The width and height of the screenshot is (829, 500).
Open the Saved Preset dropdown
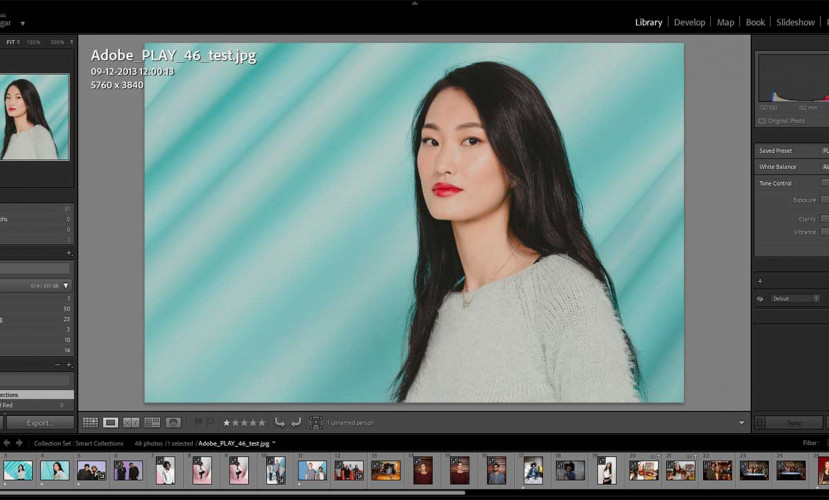[x=824, y=151]
